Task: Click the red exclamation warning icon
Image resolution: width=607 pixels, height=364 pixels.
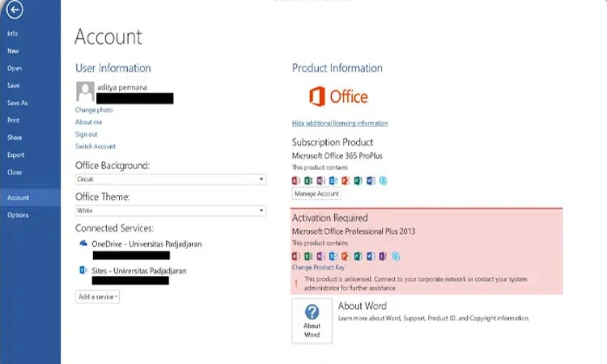Action: click(297, 283)
